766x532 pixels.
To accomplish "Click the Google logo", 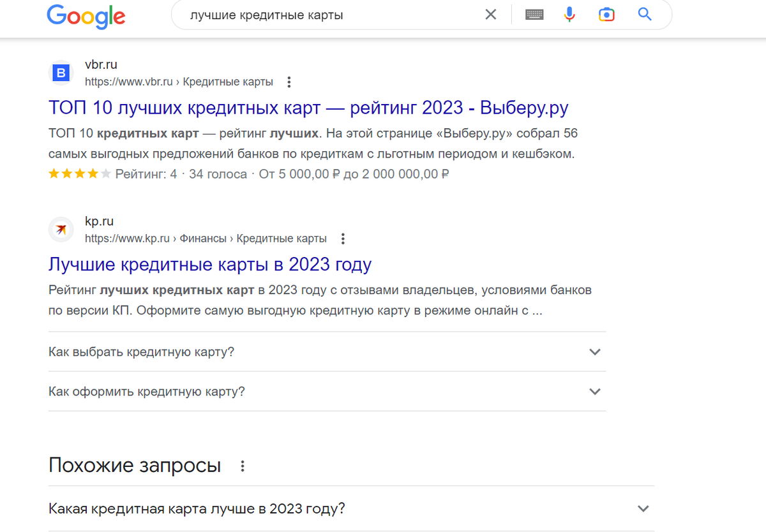I will (86, 15).
